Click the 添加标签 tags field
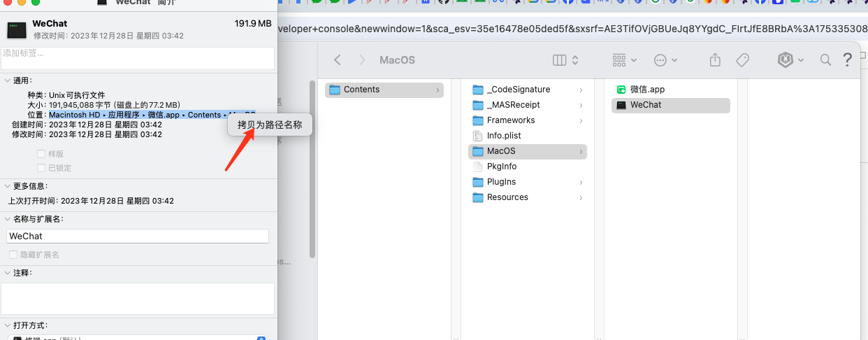 click(138, 58)
